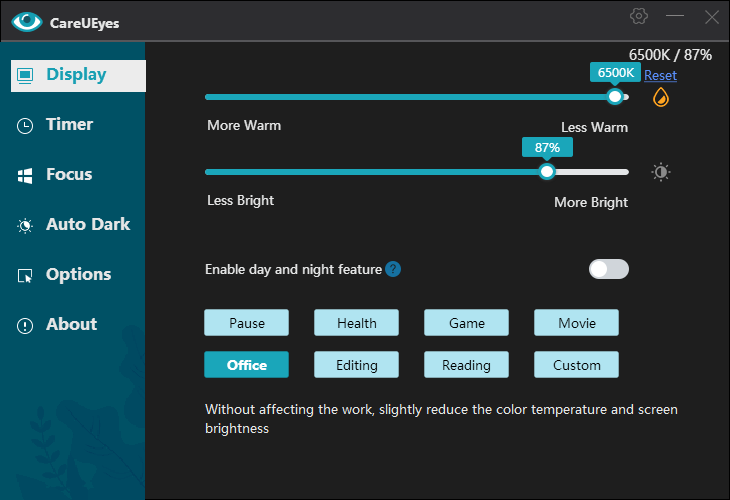Open the Display tab
Screen dimensions: 730x500
click(78, 75)
